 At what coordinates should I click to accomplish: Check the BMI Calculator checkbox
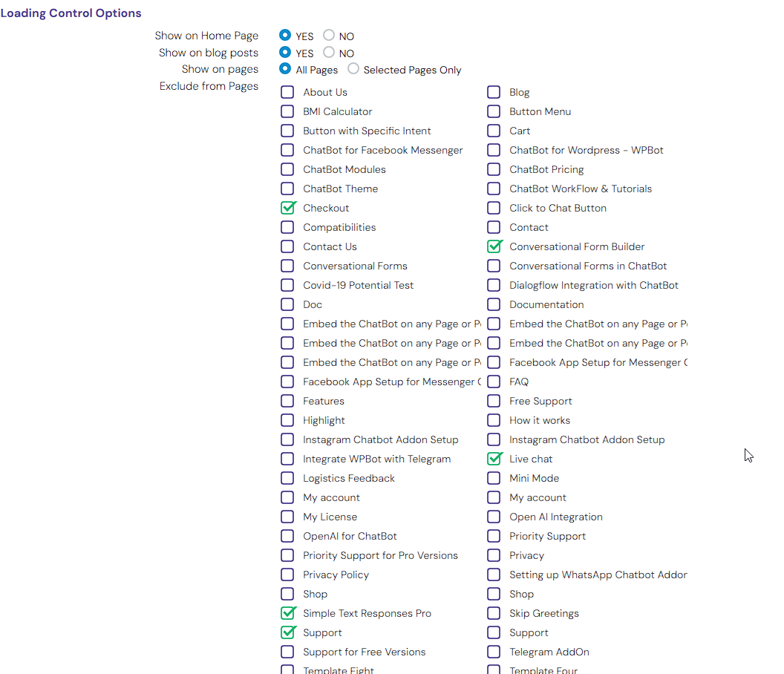[287, 111]
